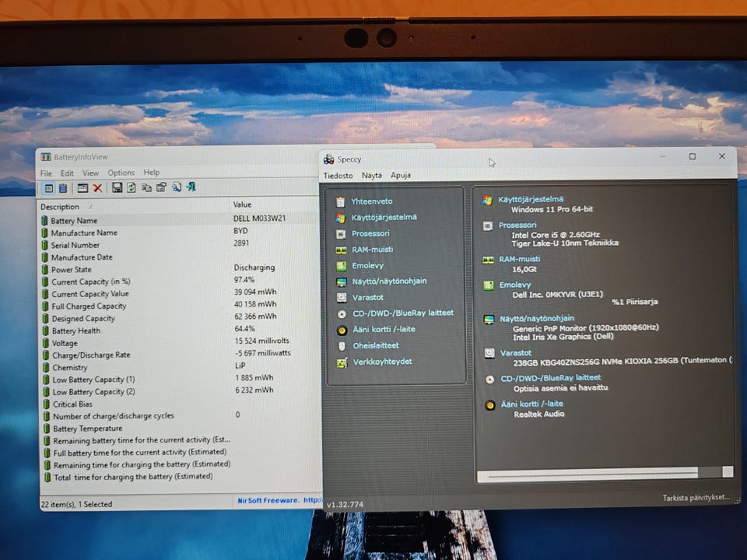The image size is (747, 560).
Task: Select CD-/DWD-/BlueRay laitteet disc icon in sidebar
Action: (x=342, y=314)
